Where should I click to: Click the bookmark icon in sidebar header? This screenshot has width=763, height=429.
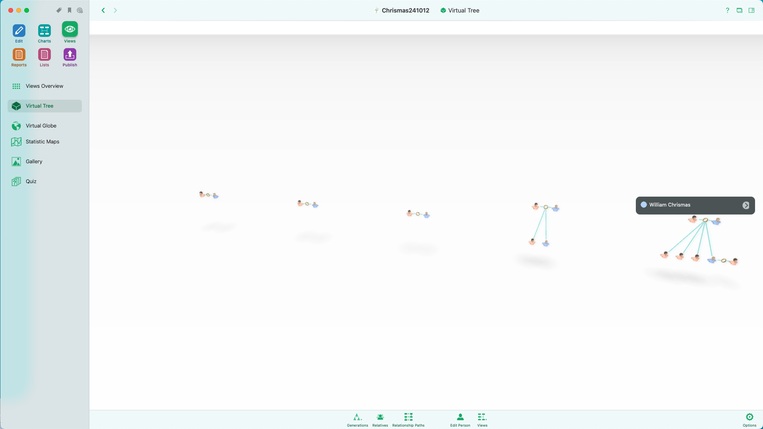tap(70, 10)
